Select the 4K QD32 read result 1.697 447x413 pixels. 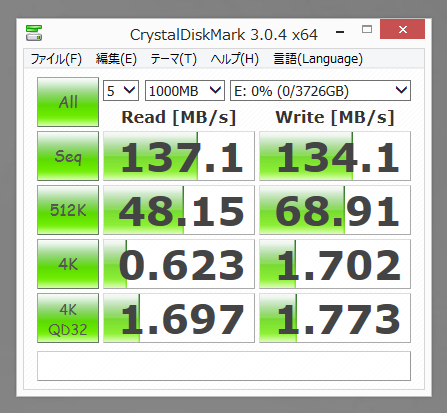179,318
